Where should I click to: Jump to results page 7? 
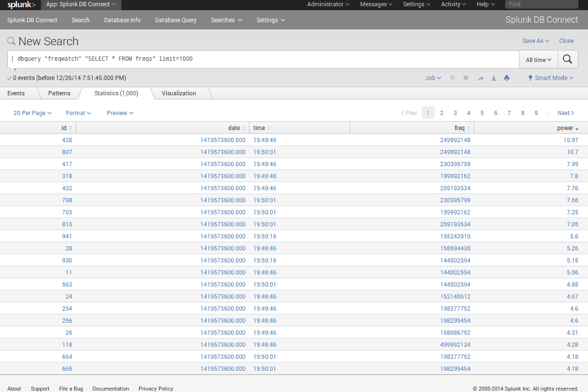click(509, 113)
